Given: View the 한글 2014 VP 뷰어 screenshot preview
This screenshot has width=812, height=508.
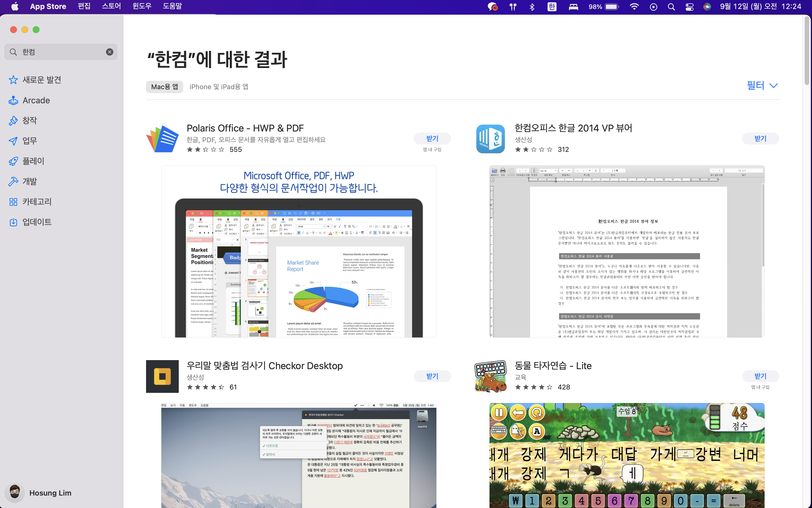Looking at the screenshot, I should (627, 251).
